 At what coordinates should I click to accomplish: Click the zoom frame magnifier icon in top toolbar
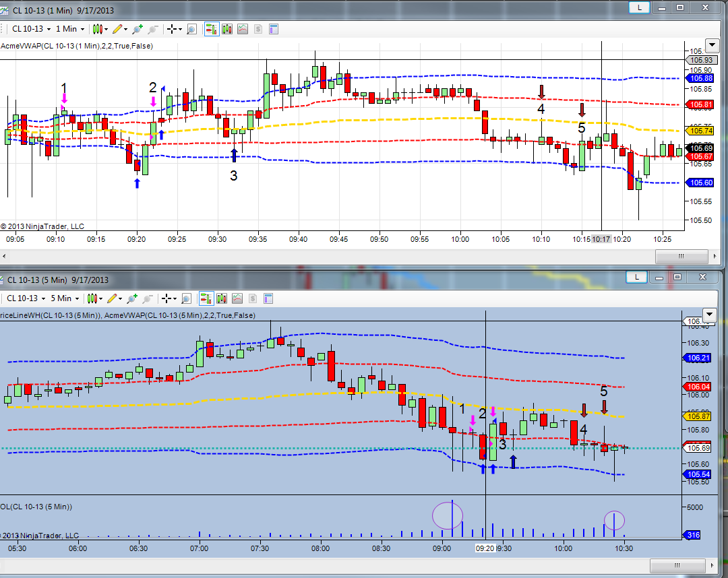pos(191,29)
